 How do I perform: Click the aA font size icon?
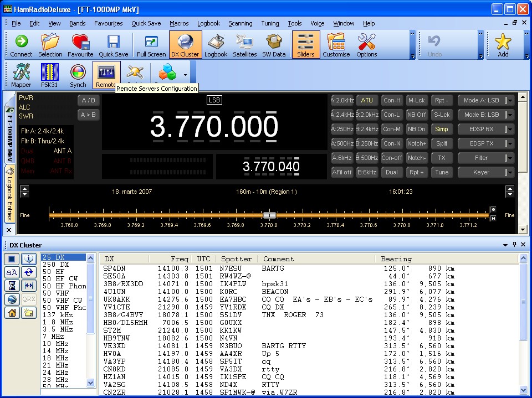(x=12, y=272)
